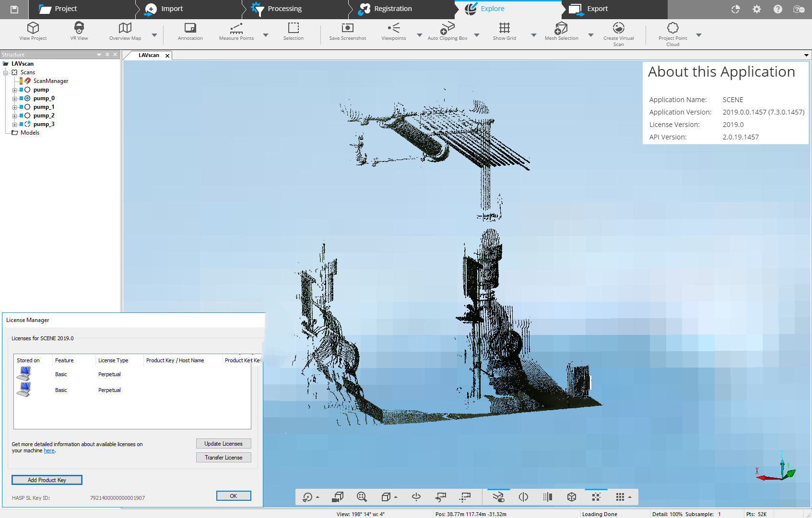
Task: Toggle Show Grid
Action: click(x=505, y=31)
